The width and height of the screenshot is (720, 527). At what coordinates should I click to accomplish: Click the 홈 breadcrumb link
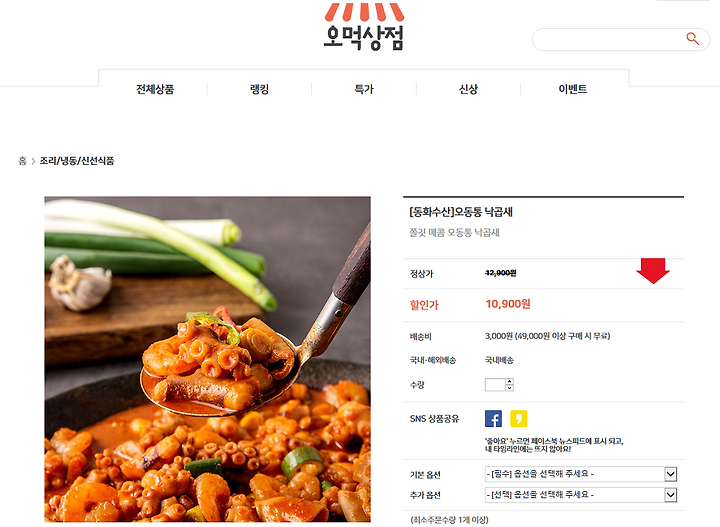(x=22, y=161)
